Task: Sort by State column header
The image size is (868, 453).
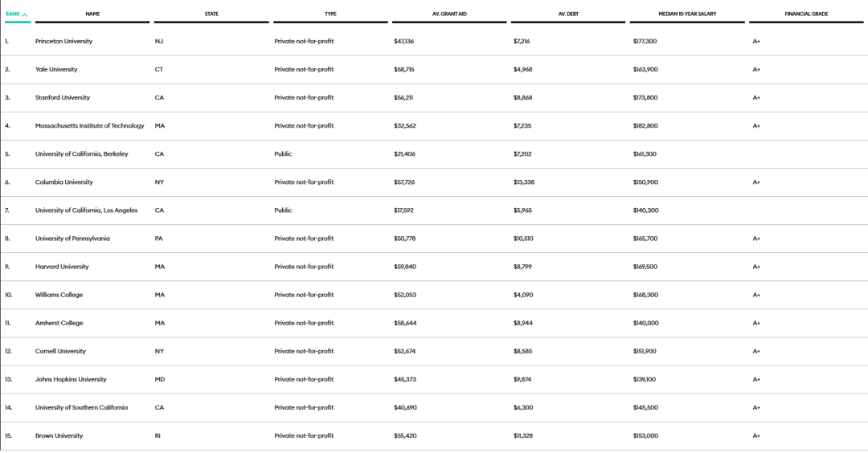Action: 211,14
